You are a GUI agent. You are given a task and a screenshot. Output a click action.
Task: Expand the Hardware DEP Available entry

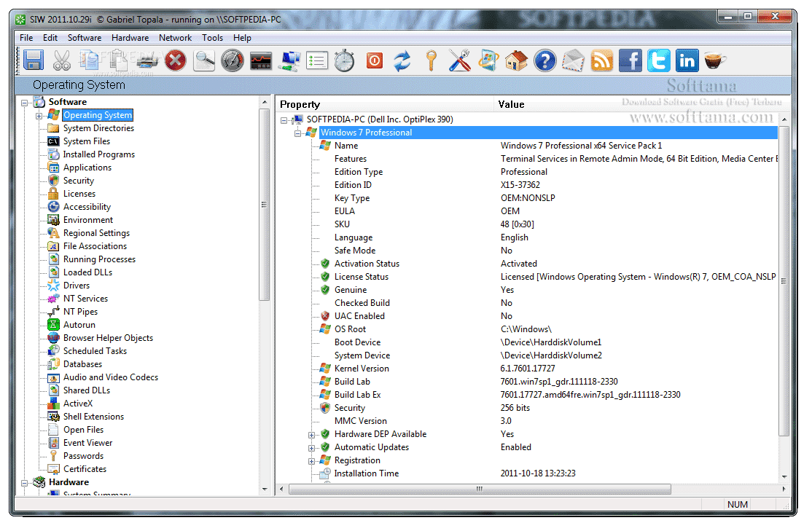click(x=311, y=433)
